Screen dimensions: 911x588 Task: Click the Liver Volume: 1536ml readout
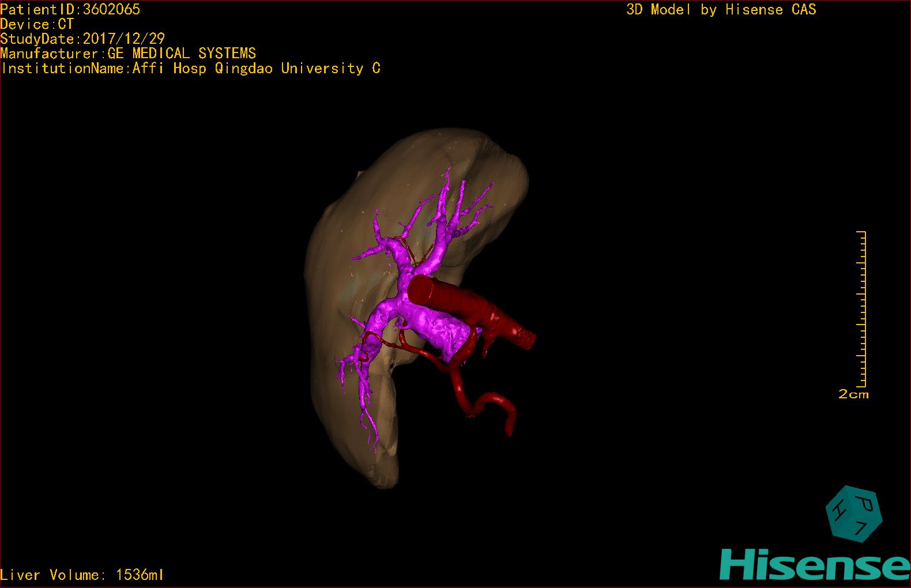click(x=82, y=575)
